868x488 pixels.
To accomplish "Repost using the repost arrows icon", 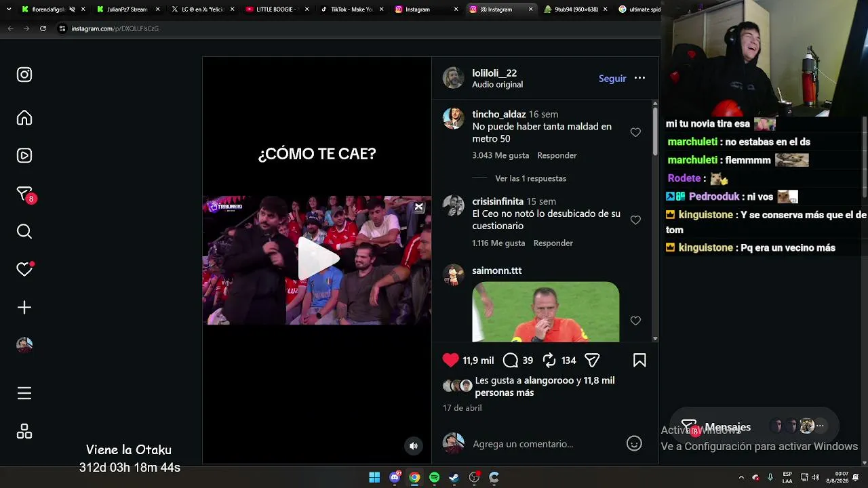I will tap(549, 361).
